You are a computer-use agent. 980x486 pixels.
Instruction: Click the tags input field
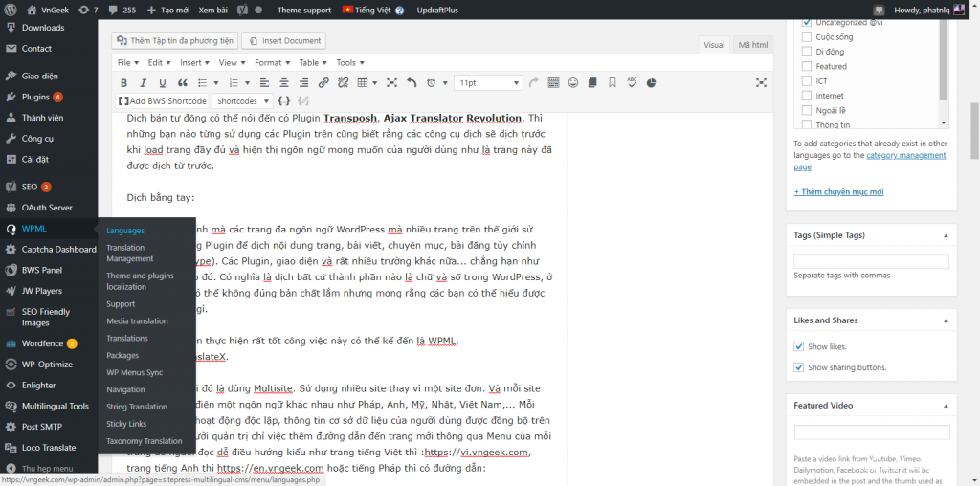(x=871, y=262)
